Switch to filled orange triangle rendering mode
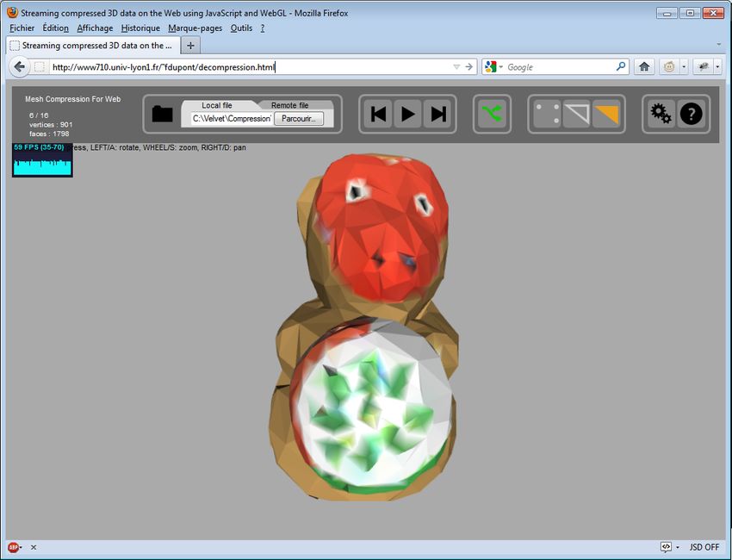This screenshot has width=732, height=560. (606, 114)
